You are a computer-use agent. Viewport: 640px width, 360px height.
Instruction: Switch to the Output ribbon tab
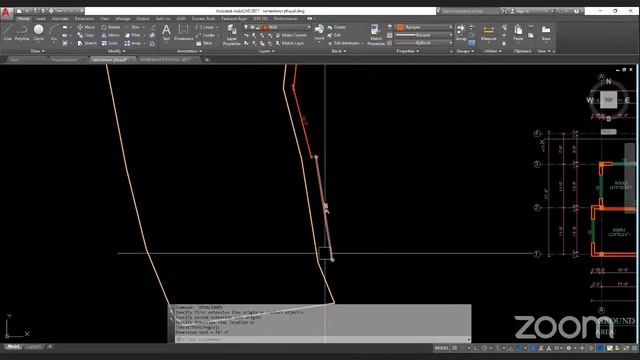[143, 19]
